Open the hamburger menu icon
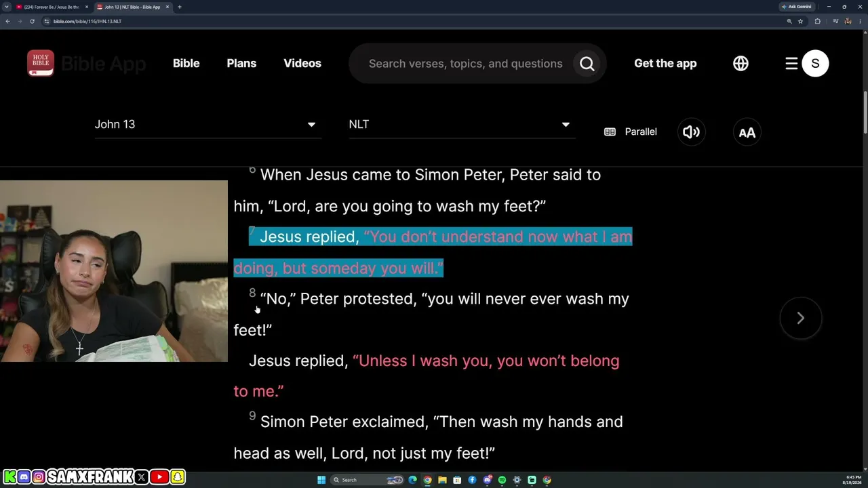The height and width of the screenshot is (488, 868). tap(791, 63)
